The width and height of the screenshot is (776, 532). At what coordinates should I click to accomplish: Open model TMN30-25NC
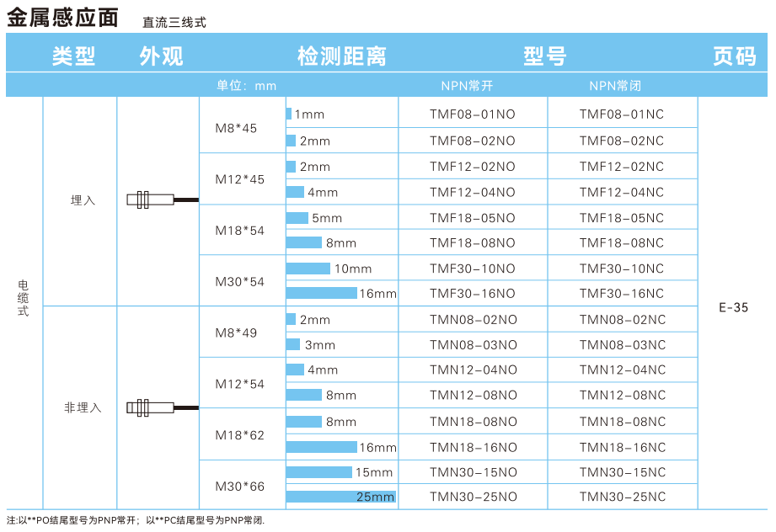(x=622, y=497)
